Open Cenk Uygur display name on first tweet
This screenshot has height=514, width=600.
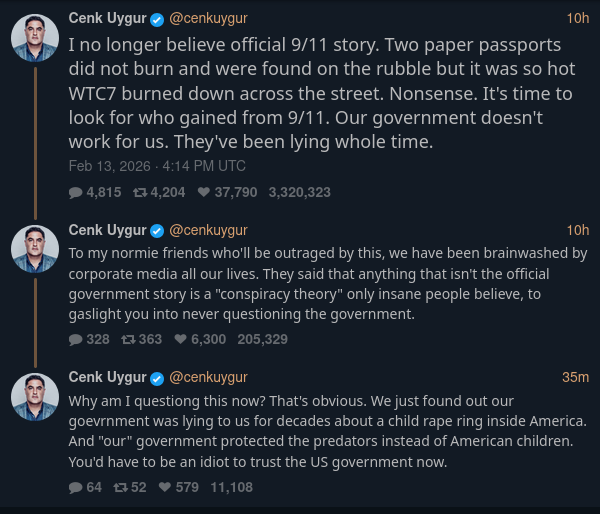pyautogui.click(x=107, y=18)
